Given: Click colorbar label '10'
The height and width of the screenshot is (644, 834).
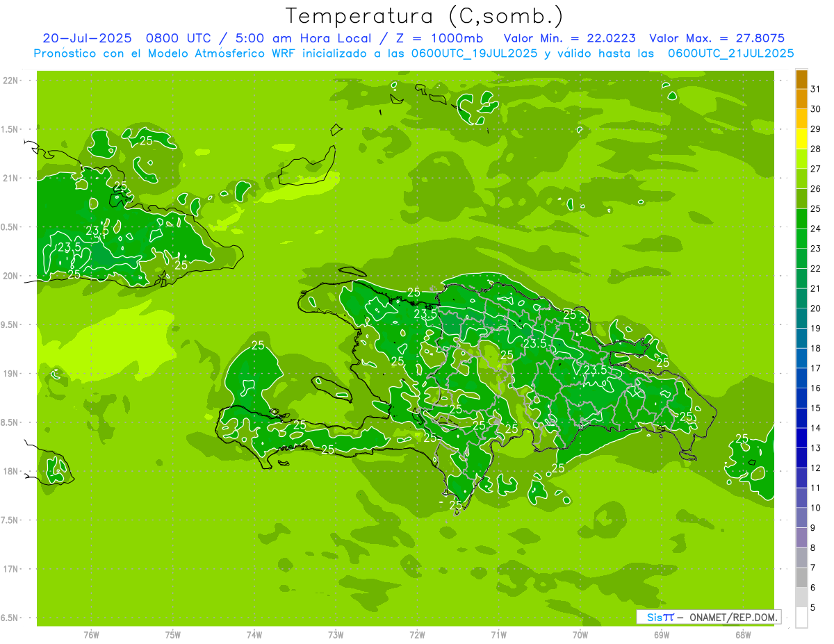Looking at the screenshot, I should (816, 508).
